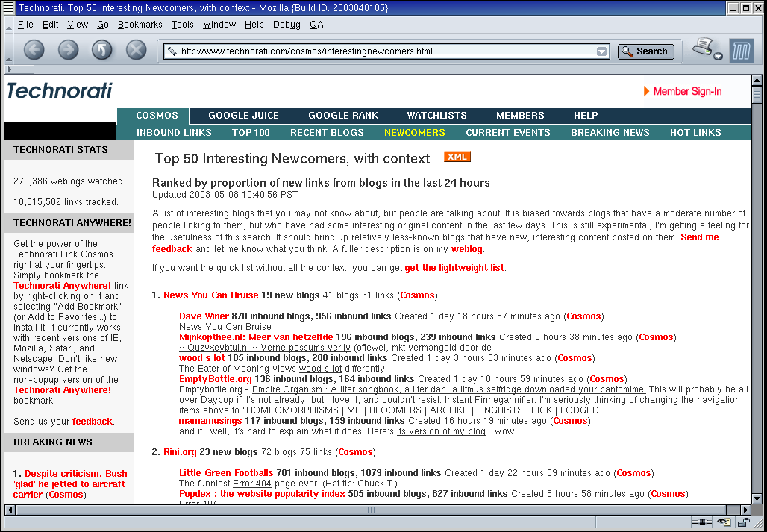
Task: Collapse the navigation toolbar grippy
Action: [8, 51]
